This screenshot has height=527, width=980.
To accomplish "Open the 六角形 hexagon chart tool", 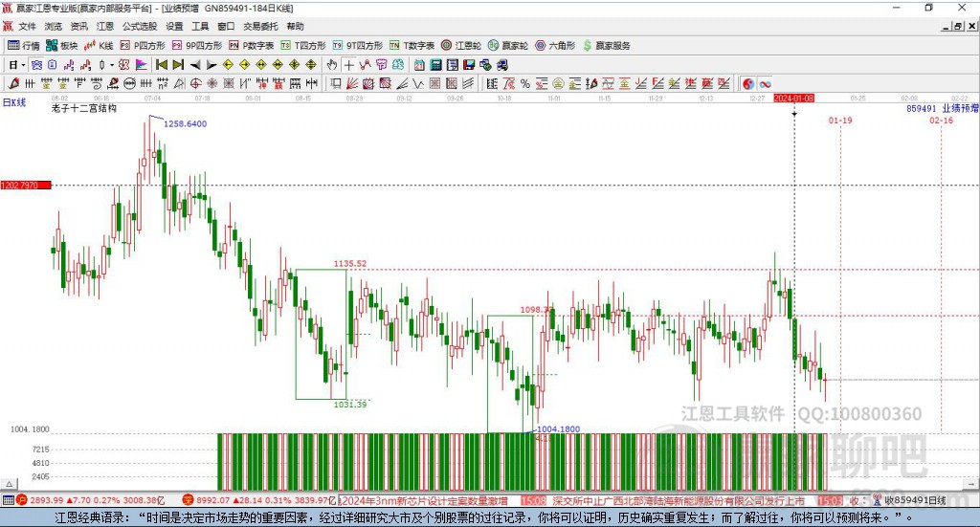I will point(558,45).
